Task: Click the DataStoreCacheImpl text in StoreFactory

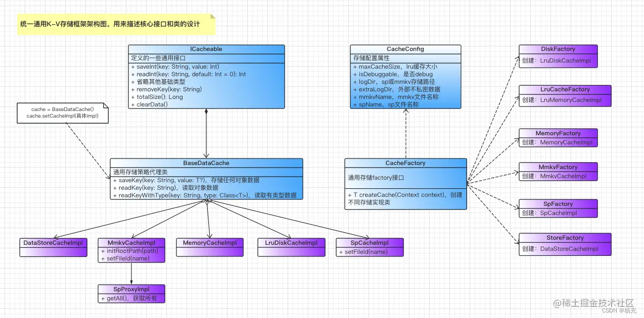Action: click(x=560, y=248)
